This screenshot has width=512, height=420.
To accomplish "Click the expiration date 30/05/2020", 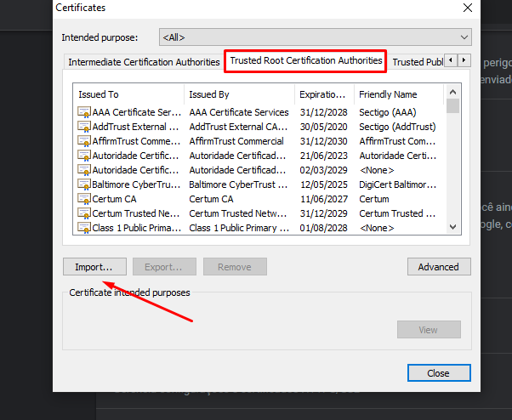I will point(323,127).
